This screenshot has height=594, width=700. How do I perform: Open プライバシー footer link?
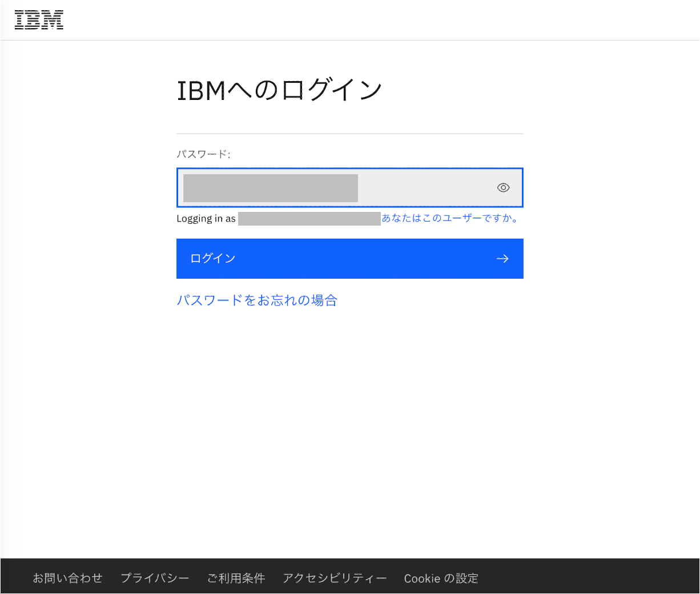(155, 578)
